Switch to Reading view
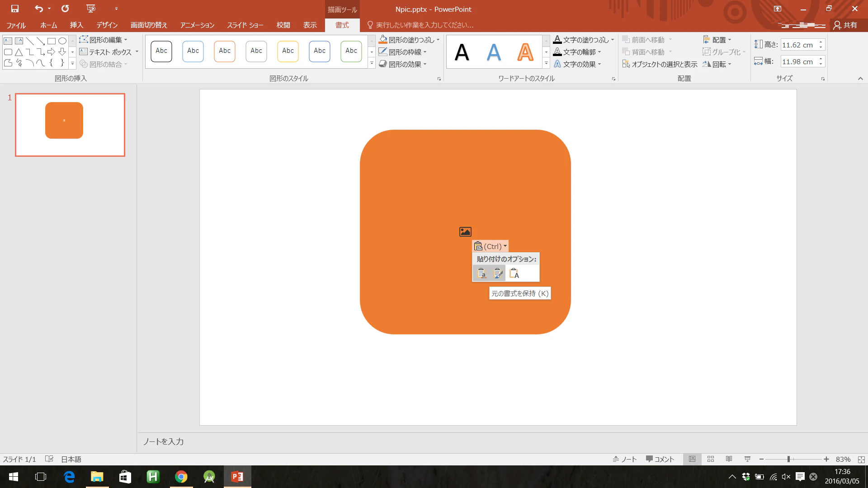Screen dimensions: 868x488 [729, 459]
